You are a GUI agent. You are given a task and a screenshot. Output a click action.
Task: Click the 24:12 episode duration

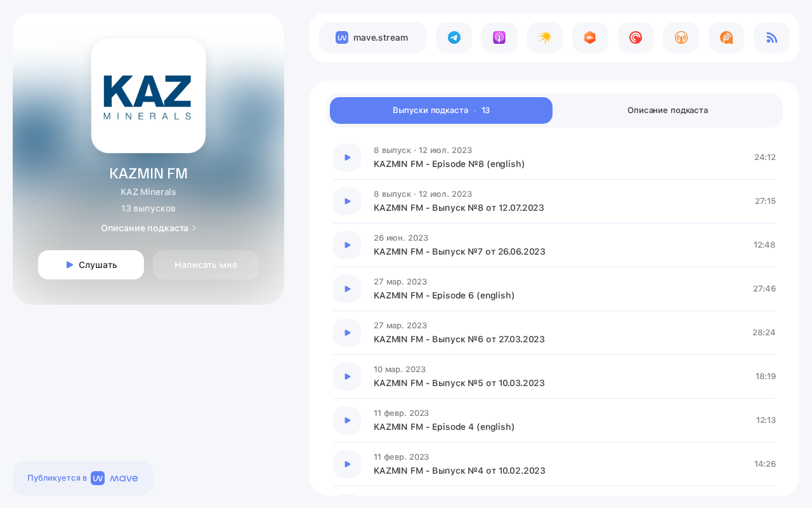point(765,157)
